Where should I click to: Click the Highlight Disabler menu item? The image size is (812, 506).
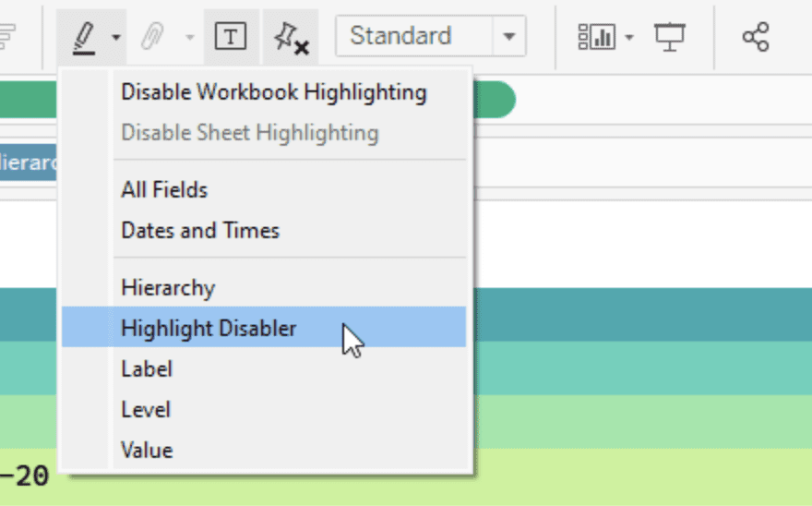tap(209, 328)
